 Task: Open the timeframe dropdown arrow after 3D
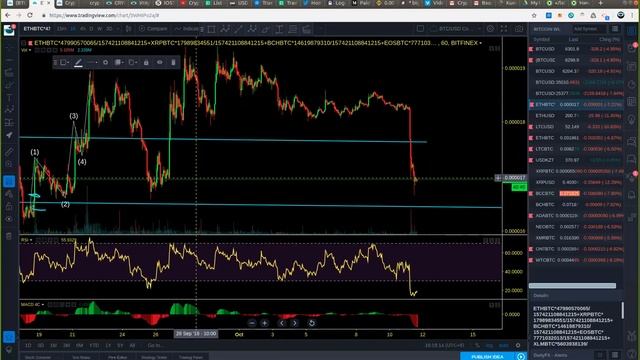click(x=118, y=29)
